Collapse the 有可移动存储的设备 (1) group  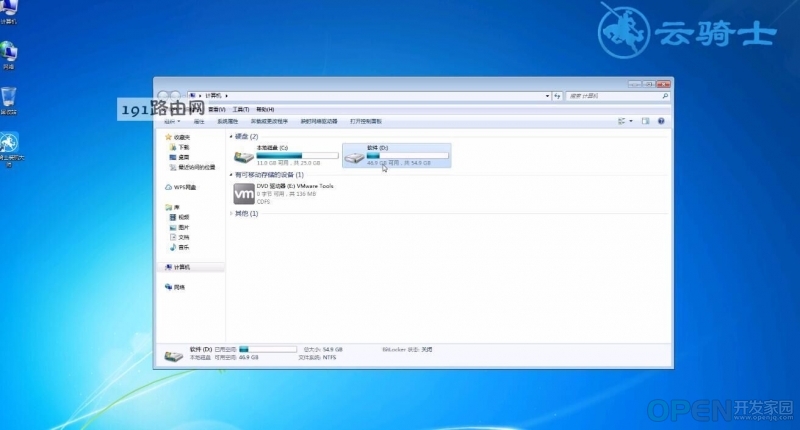231,175
